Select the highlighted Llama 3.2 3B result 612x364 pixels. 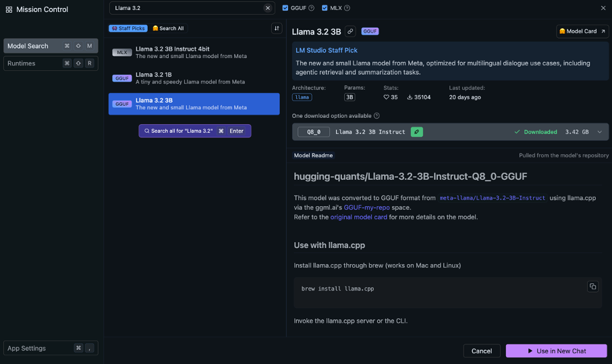(x=194, y=104)
